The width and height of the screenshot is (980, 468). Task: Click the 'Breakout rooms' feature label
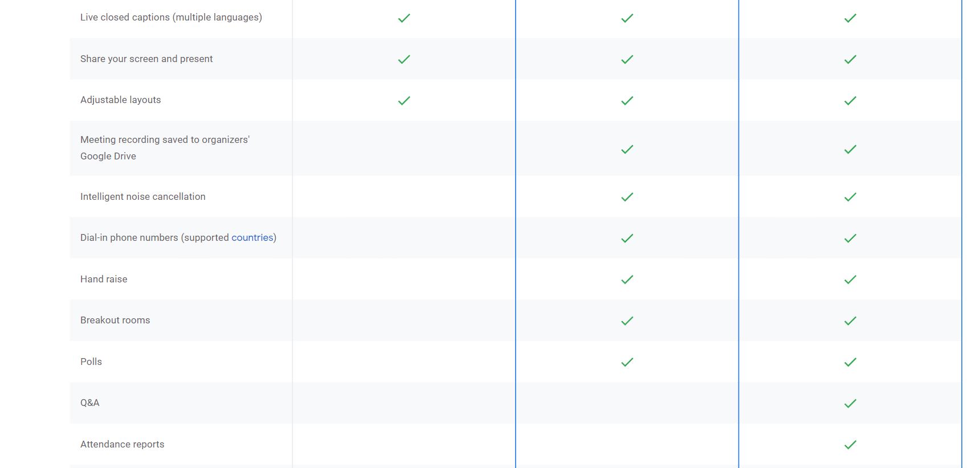[x=115, y=320]
